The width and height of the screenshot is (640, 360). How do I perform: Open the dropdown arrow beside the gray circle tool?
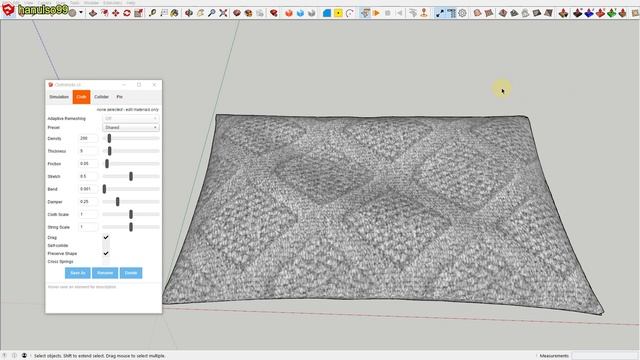(81, 12)
